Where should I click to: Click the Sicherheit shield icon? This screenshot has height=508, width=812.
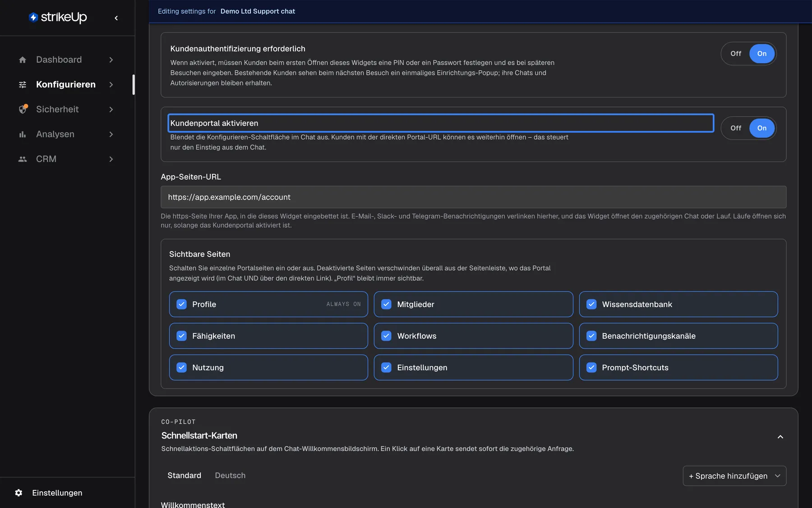click(x=23, y=109)
